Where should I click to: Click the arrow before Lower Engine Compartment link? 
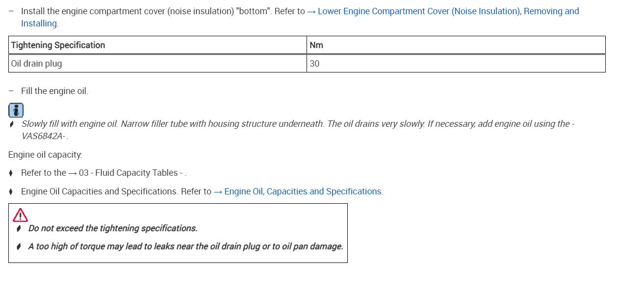pos(311,11)
